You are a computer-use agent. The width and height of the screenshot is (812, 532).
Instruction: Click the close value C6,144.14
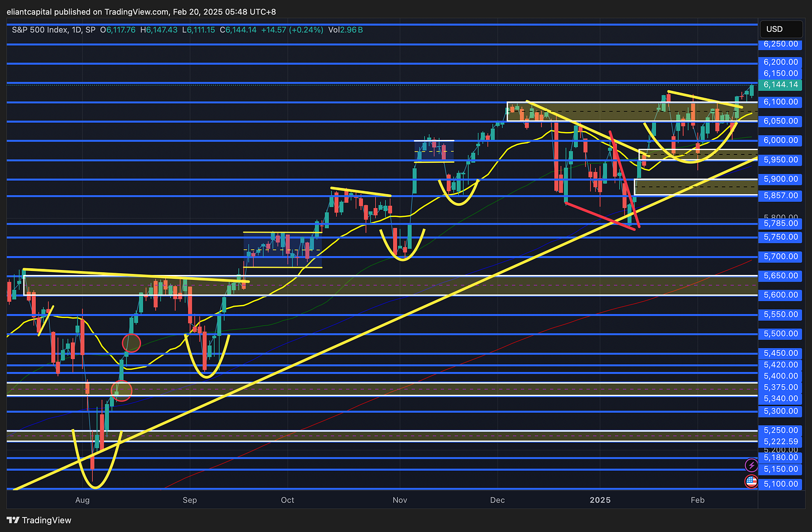click(x=238, y=30)
